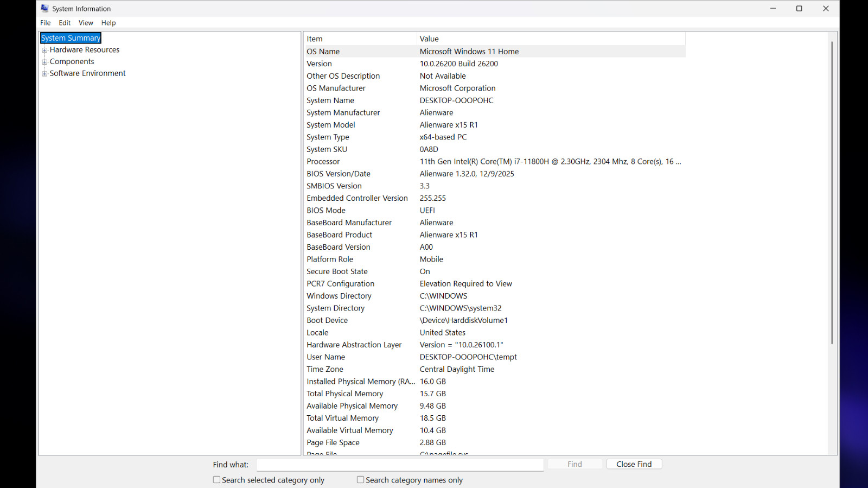This screenshot has width=868, height=488.
Task: Click the C:\WINDOWS\system32 value
Action: [x=461, y=308]
